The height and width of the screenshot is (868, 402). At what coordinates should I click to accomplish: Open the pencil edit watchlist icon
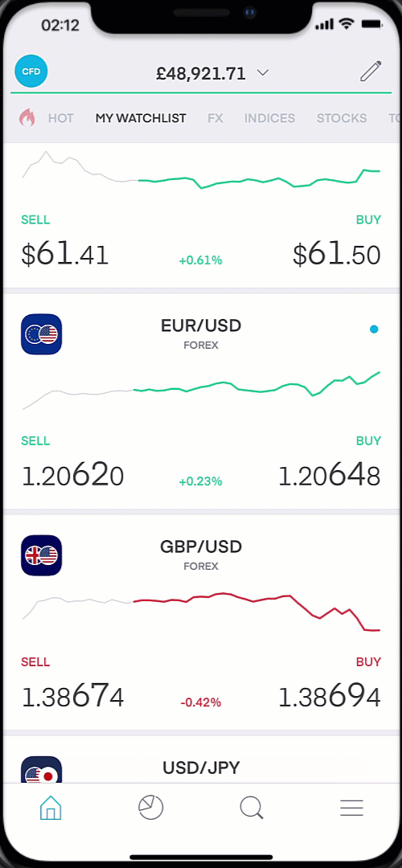(x=371, y=72)
